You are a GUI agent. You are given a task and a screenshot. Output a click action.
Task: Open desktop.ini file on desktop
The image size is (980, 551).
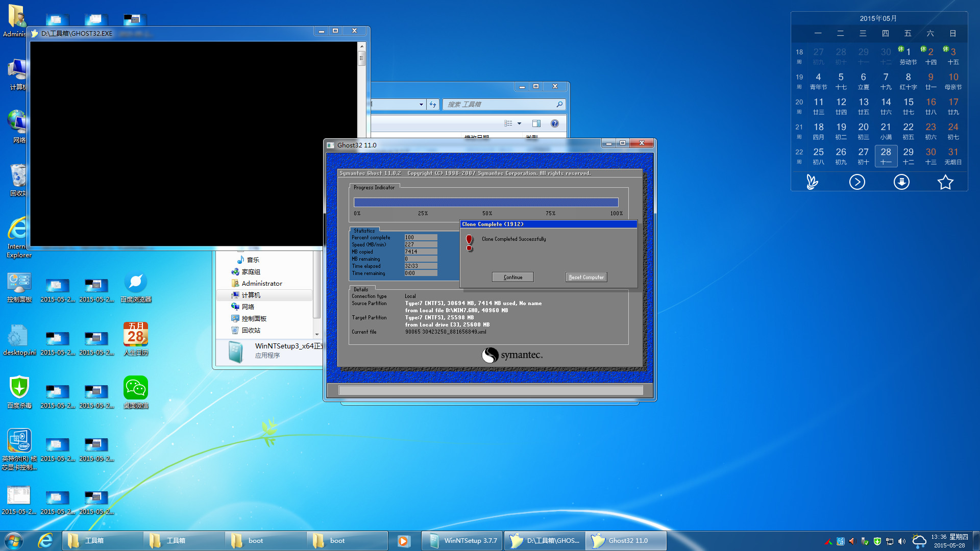[x=19, y=339]
